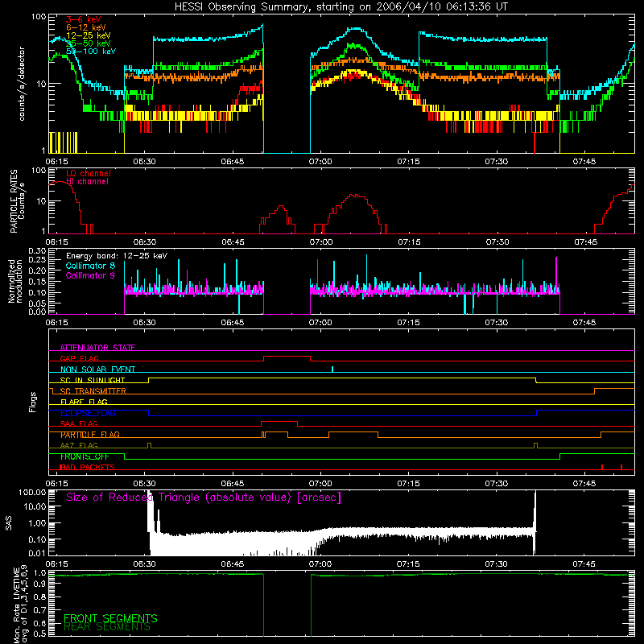The height and width of the screenshot is (644, 644).
Task: Click the dim AAZ_FLAG label
Action: (x=79, y=446)
